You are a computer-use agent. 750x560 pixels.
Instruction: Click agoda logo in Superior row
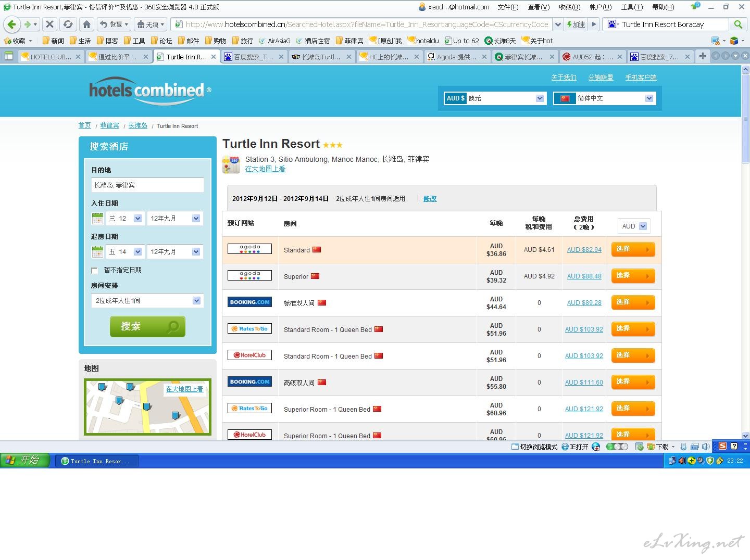[x=249, y=275]
